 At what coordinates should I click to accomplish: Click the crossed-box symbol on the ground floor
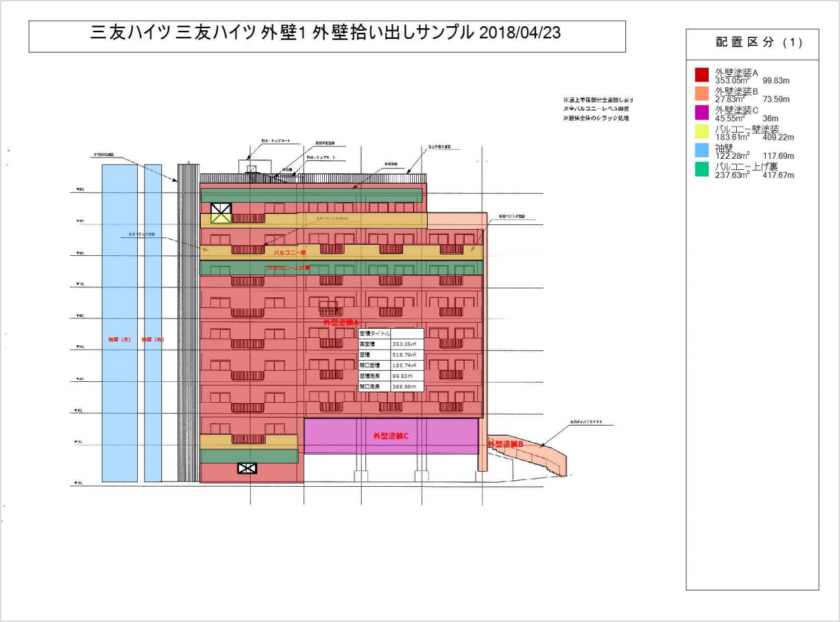[x=247, y=468]
